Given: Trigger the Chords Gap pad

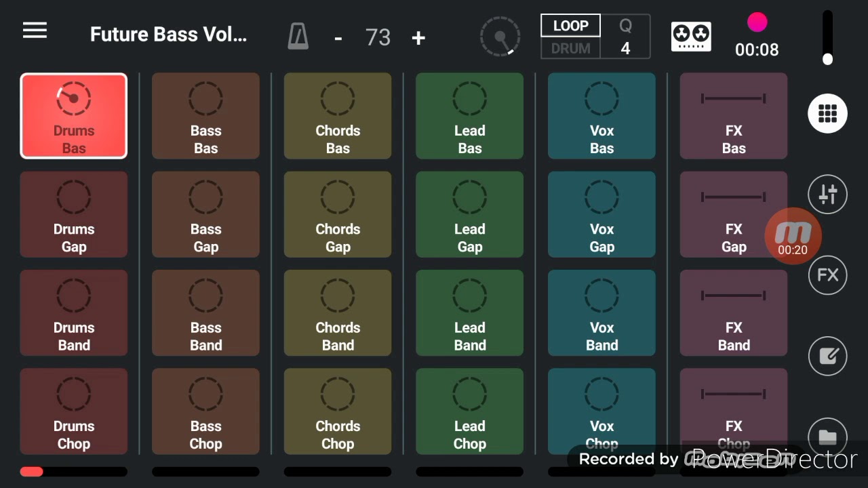Looking at the screenshot, I should [x=338, y=214].
